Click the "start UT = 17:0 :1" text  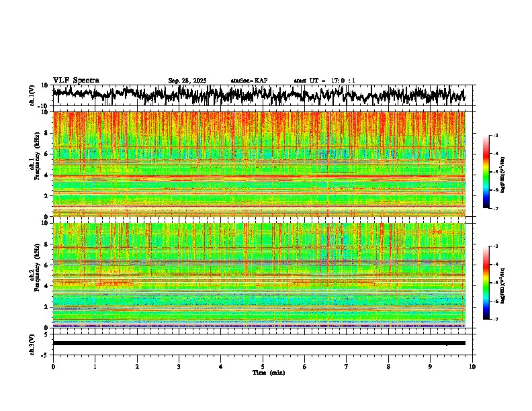click(x=324, y=81)
